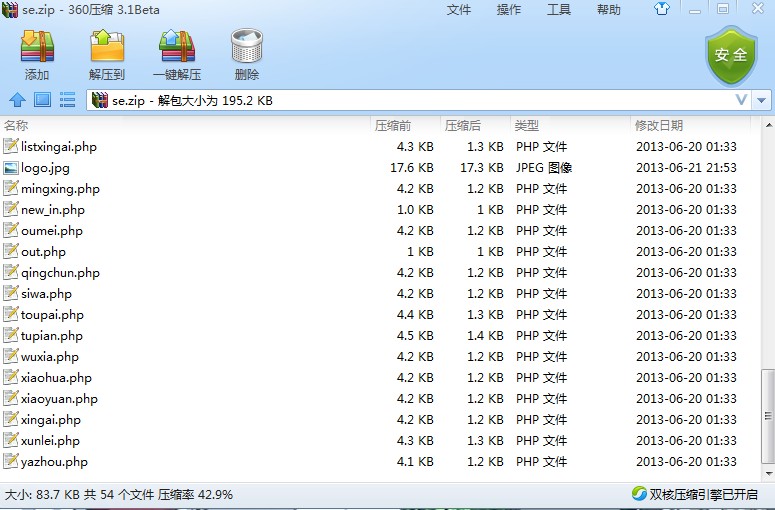Click the vertical scrollbar thumb
775x510 pixels.
[x=768, y=416]
